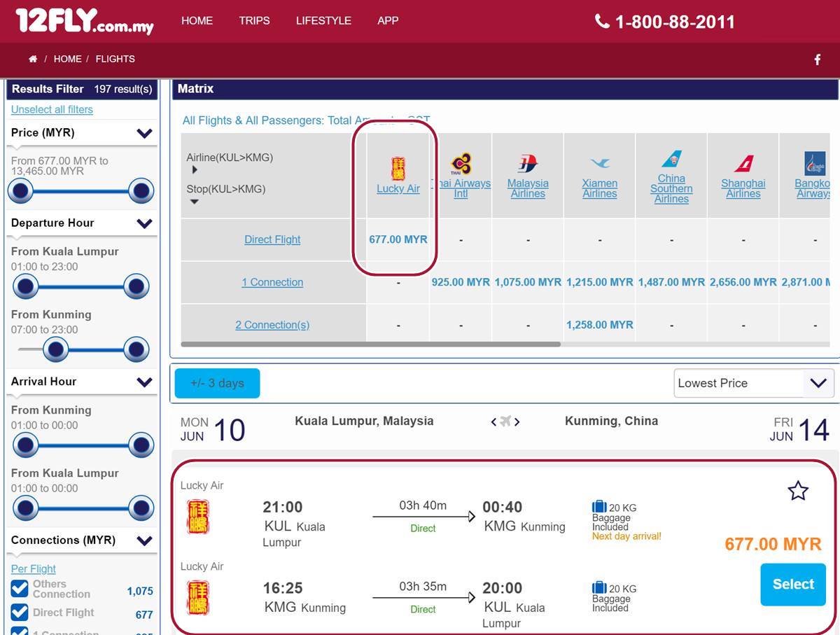Select the 925.00 MYR Thai Airways fare

pyautogui.click(x=461, y=282)
